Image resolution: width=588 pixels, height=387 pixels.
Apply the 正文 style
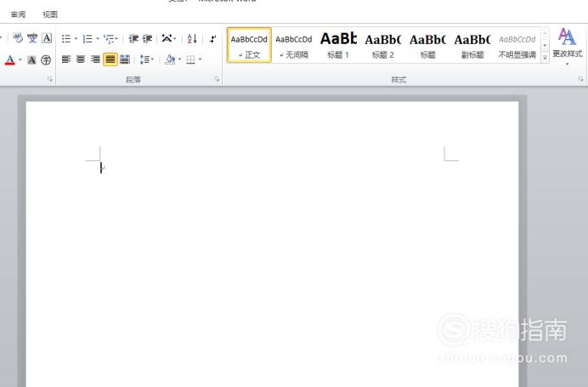(249, 45)
